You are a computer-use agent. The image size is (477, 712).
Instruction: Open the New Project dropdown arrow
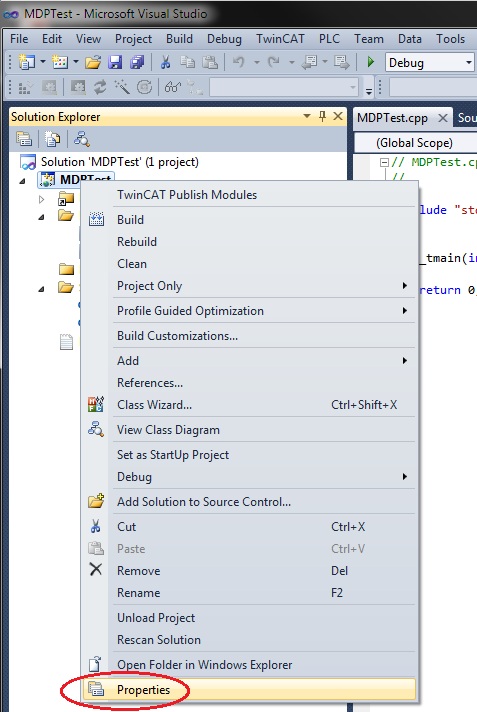(x=43, y=62)
